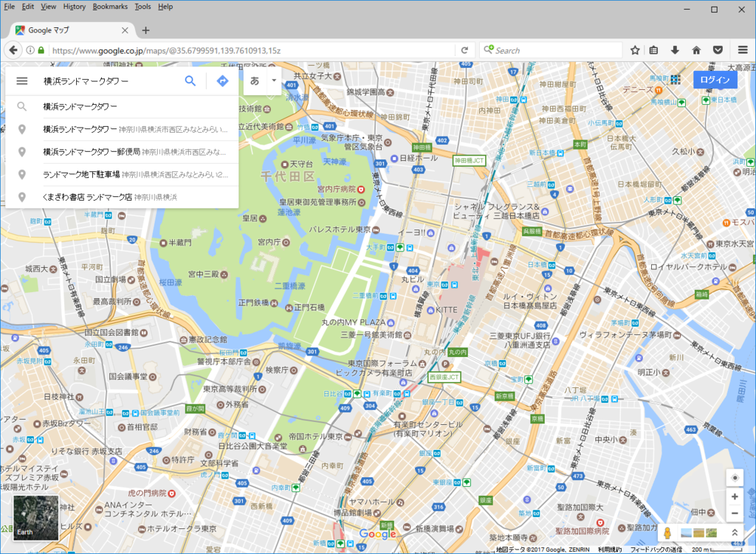Open the Tools menu
The image size is (756, 554).
pyautogui.click(x=142, y=7)
